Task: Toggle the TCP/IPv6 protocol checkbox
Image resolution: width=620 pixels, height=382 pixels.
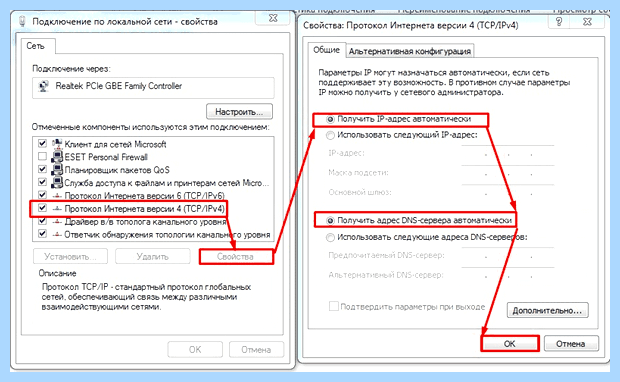Action: pos(42,195)
